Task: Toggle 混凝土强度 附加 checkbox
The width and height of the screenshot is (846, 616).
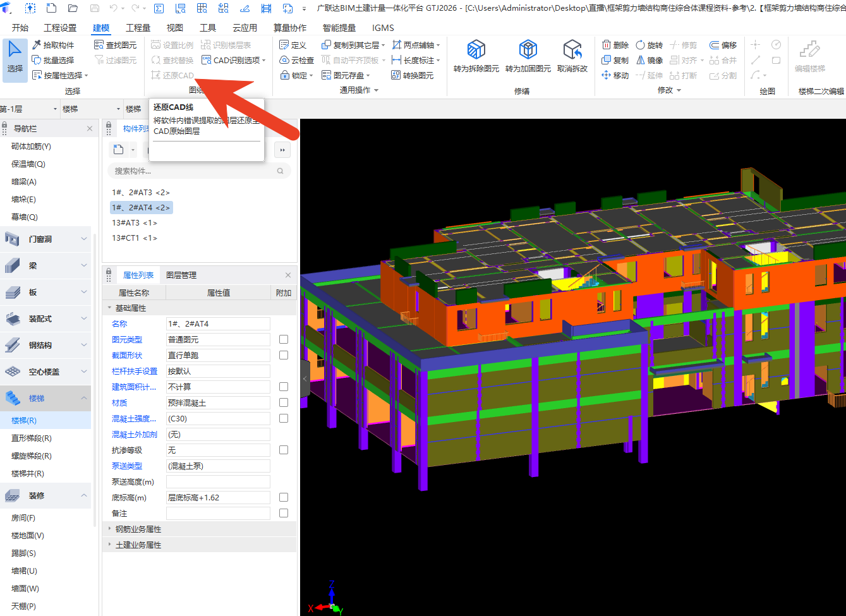Action: [x=284, y=418]
